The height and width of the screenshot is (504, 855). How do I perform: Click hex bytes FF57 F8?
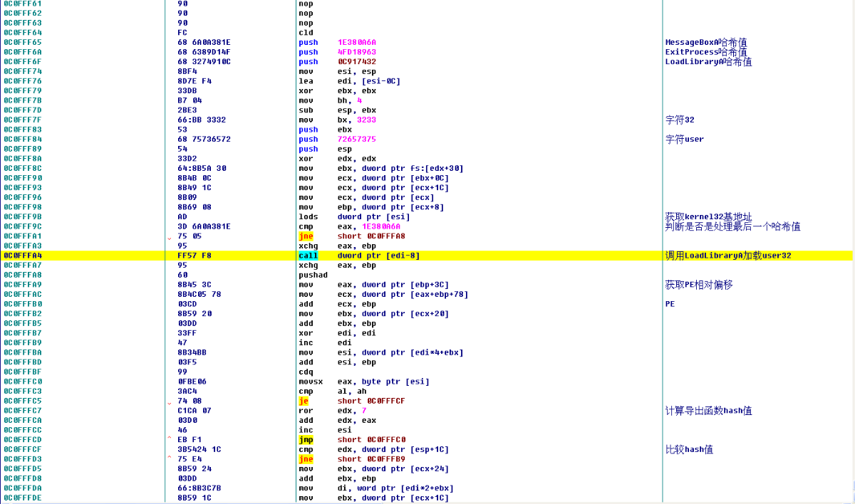(x=195, y=256)
